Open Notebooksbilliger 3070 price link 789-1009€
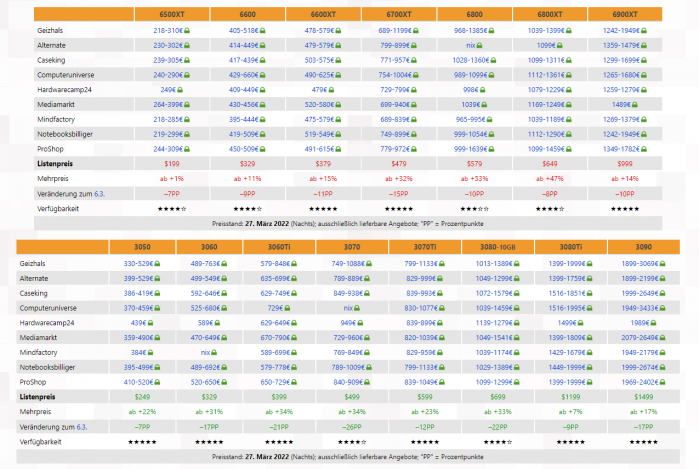700x469 pixels. 348,367
